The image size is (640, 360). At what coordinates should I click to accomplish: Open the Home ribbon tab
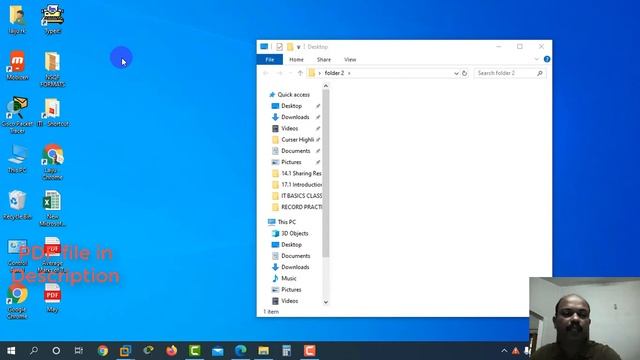pyautogui.click(x=296, y=60)
